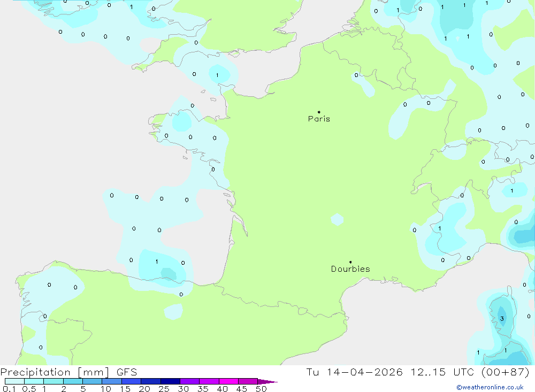This screenshot has height=392, width=535.
Task: Pick the 20 to 25 dark blue swatch
Action: [x=151, y=381]
